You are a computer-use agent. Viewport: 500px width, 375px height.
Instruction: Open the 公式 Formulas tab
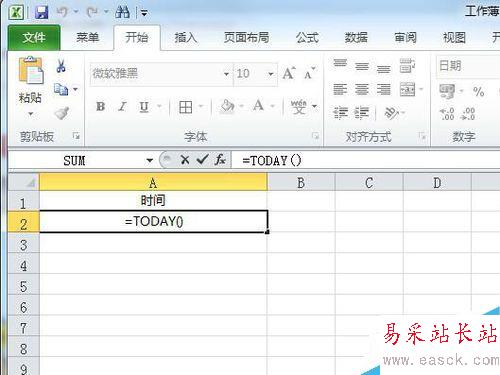pos(307,37)
